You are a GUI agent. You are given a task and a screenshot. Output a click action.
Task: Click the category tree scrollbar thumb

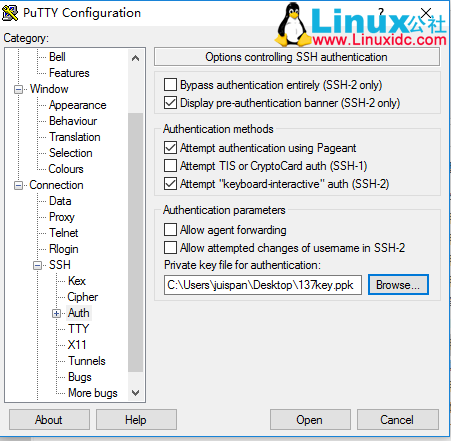[135, 242]
